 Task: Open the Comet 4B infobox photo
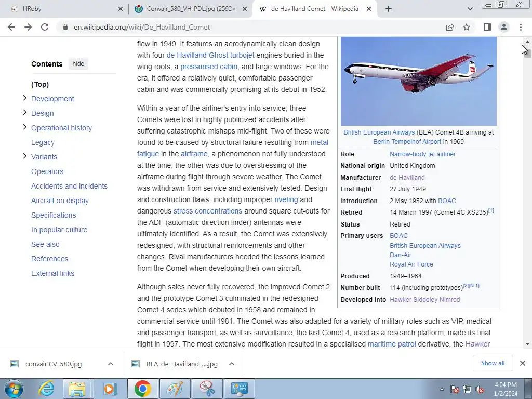click(x=419, y=81)
